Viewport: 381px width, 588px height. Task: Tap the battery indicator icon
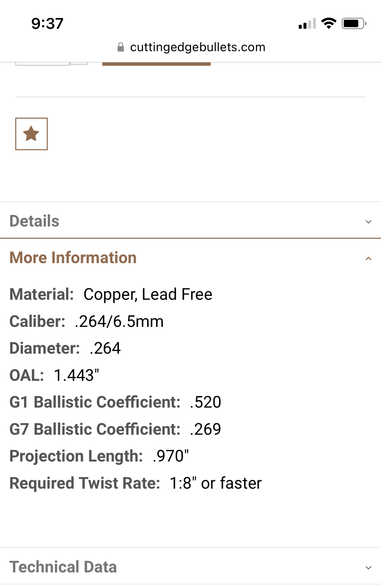coord(354,23)
